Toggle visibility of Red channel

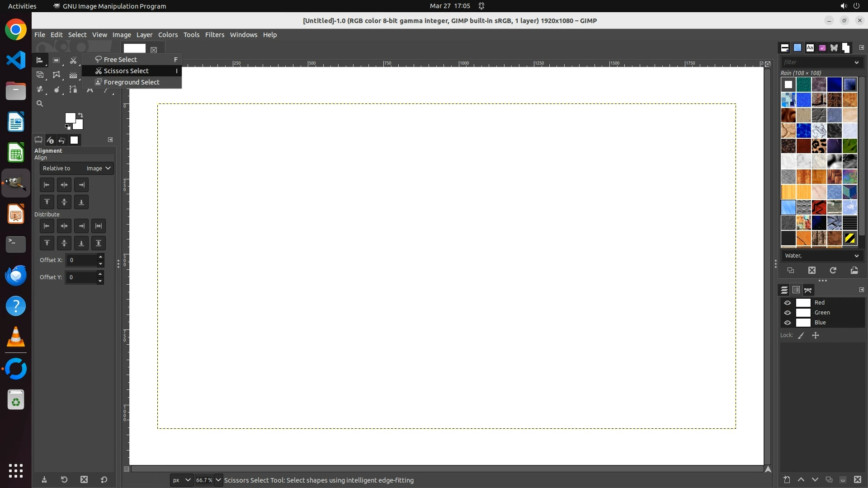pos(788,303)
